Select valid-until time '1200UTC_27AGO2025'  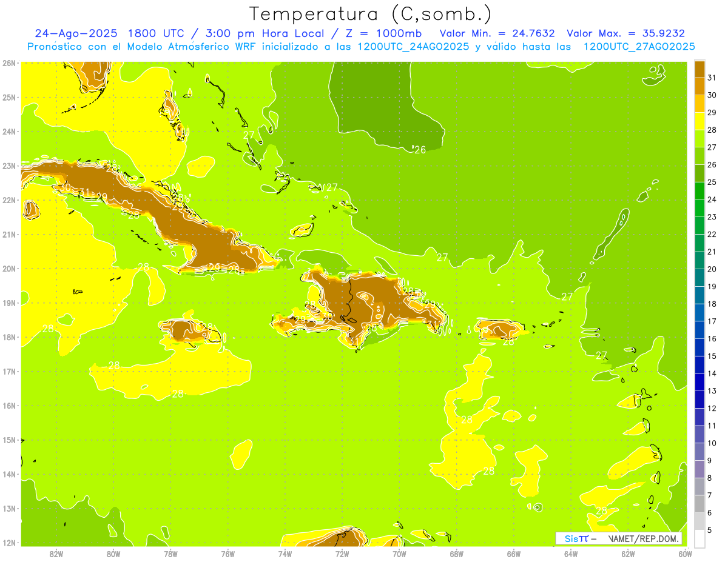pyautogui.click(x=639, y=47)
